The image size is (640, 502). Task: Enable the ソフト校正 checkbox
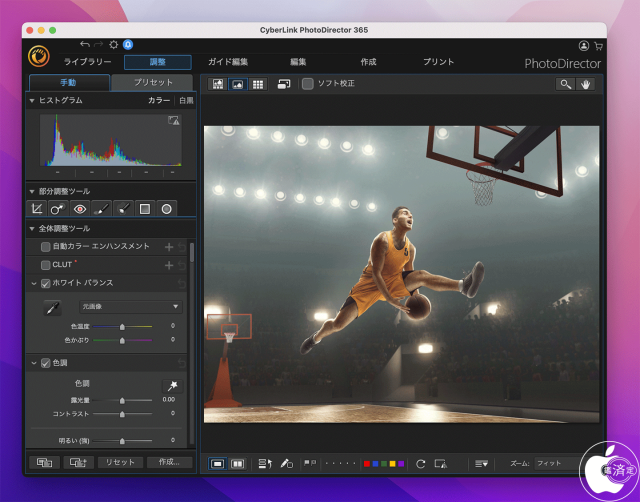(x=308, y=84)
